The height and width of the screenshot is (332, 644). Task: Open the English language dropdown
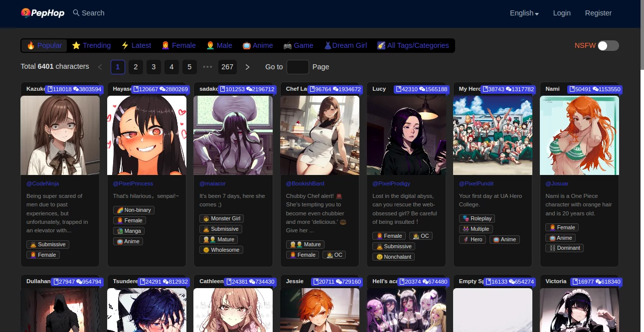524,13
